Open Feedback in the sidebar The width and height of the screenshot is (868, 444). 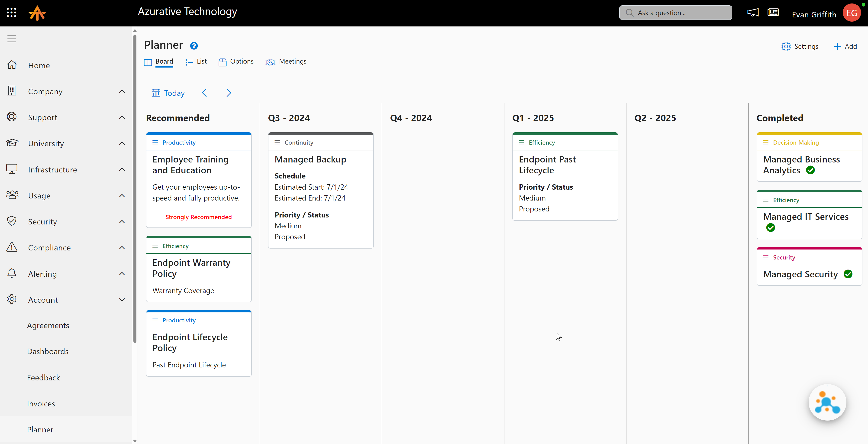pyautogui.click(x=43, y=378)
